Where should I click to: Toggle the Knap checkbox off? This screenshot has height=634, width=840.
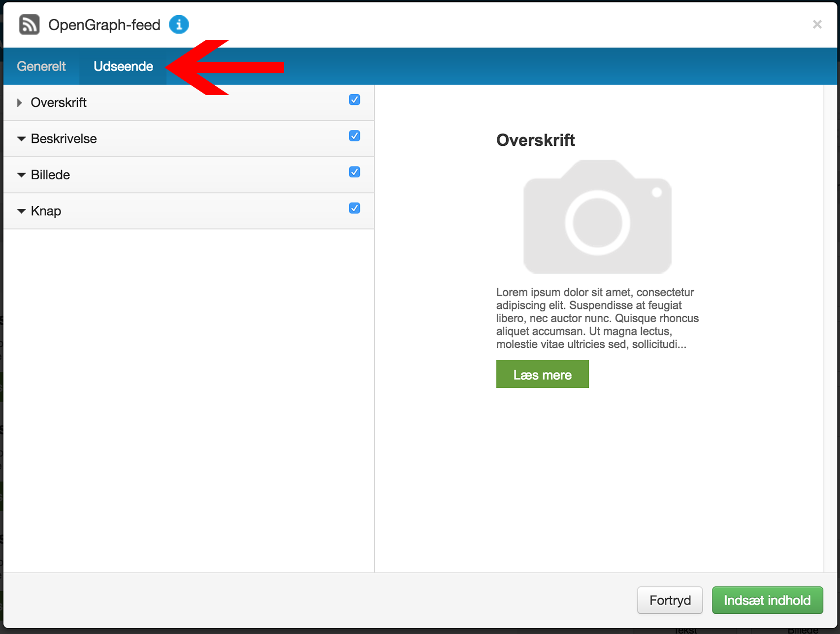click(x=354, y=208)
